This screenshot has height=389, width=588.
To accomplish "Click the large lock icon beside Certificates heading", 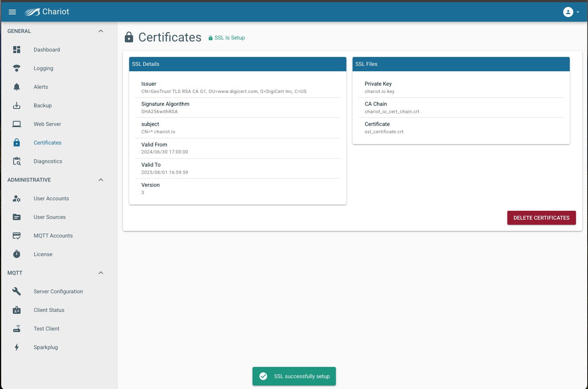I will click(129, 37).
